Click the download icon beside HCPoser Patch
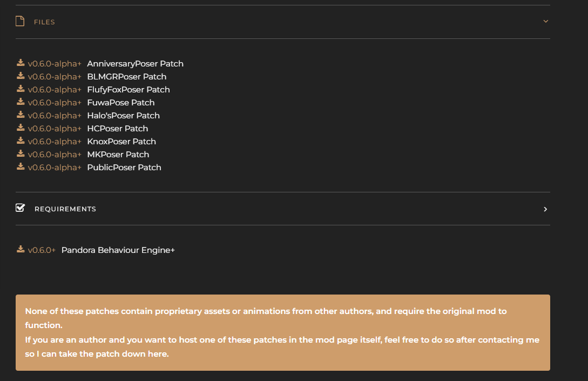Viewport: 588px width, 381px height. (21, 128)
